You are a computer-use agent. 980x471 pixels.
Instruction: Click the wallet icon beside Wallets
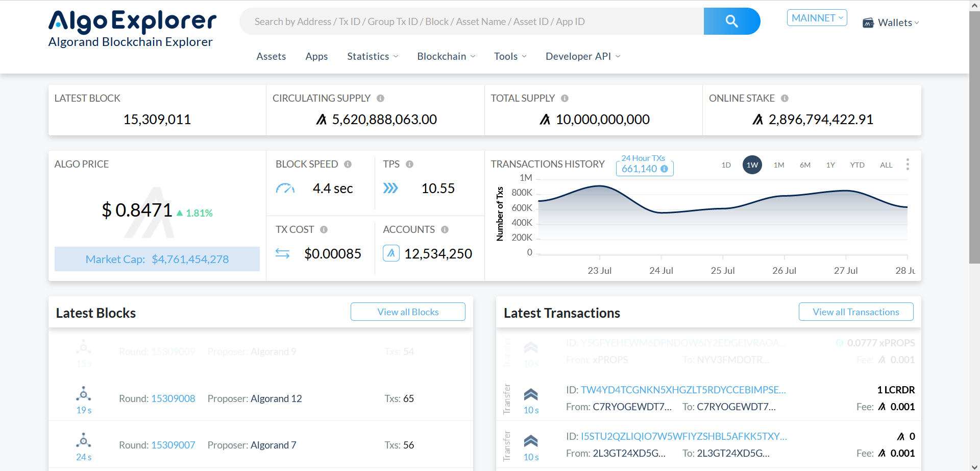(868, 23)
